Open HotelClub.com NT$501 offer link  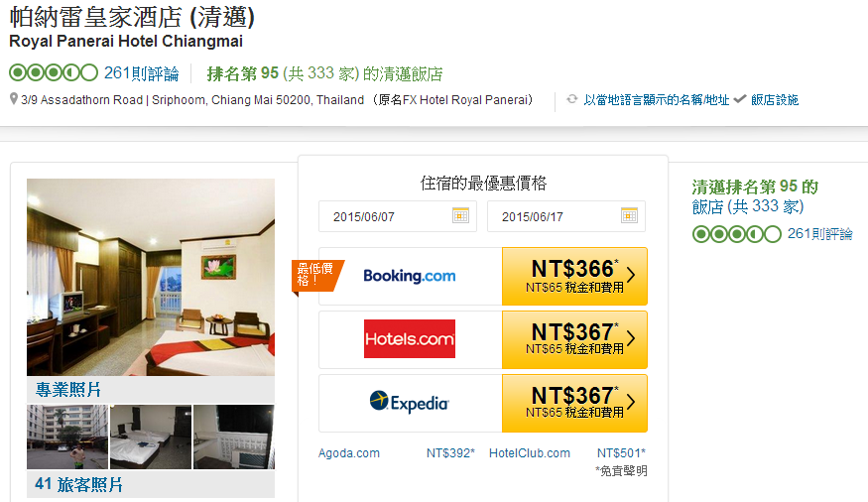tap(567, 453)
